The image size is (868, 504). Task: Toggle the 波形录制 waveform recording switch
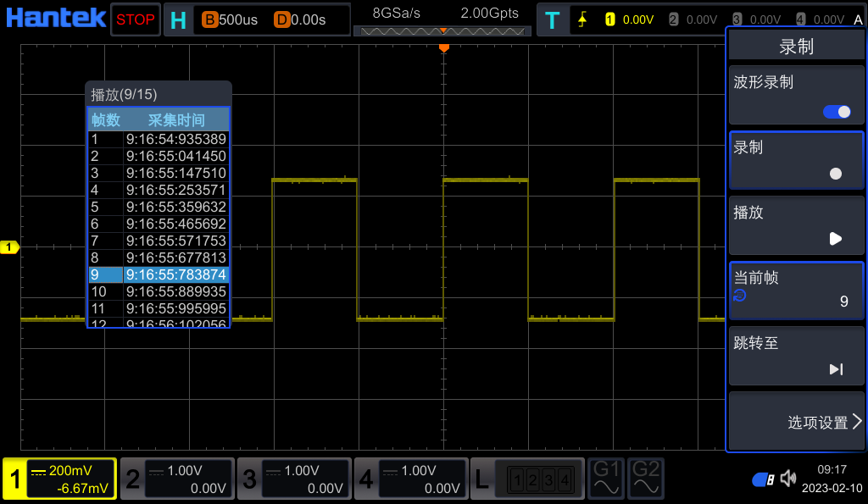pos(837,112)
